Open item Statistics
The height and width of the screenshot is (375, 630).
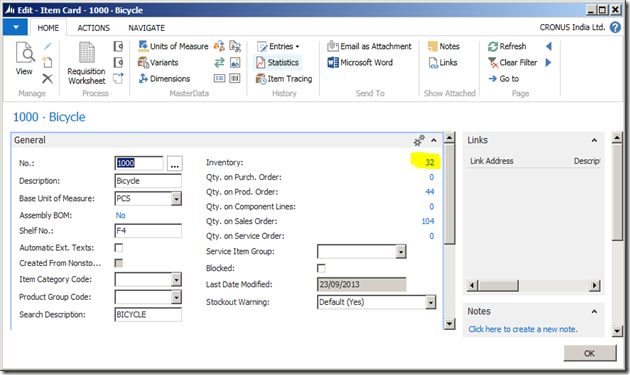(x=278, y=62)
